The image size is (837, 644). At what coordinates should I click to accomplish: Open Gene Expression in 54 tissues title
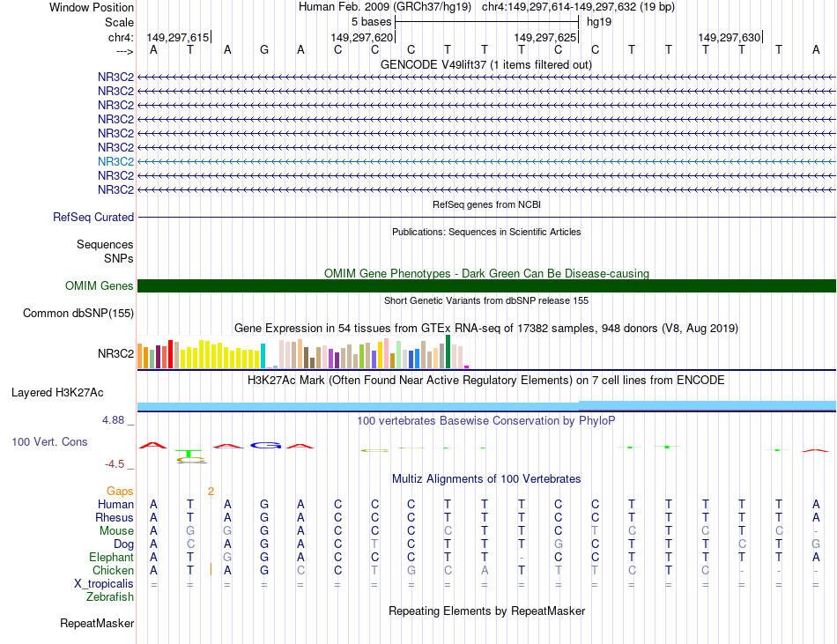pos(486,328)
